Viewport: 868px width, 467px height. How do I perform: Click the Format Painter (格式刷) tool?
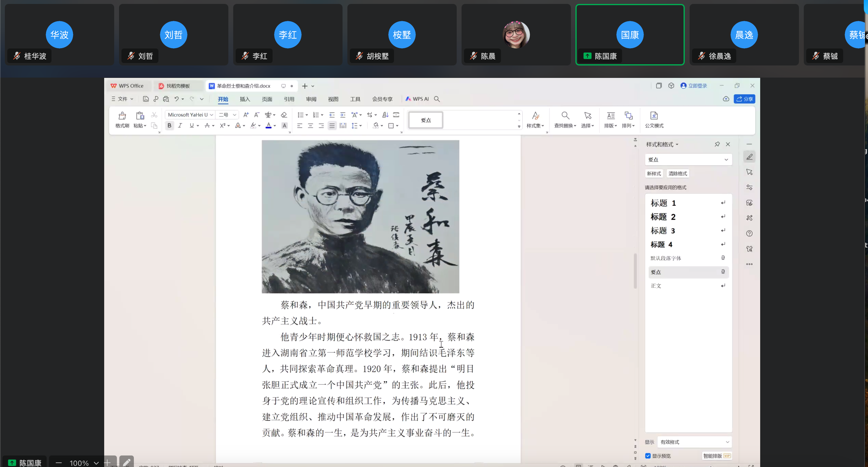point(122,120)
